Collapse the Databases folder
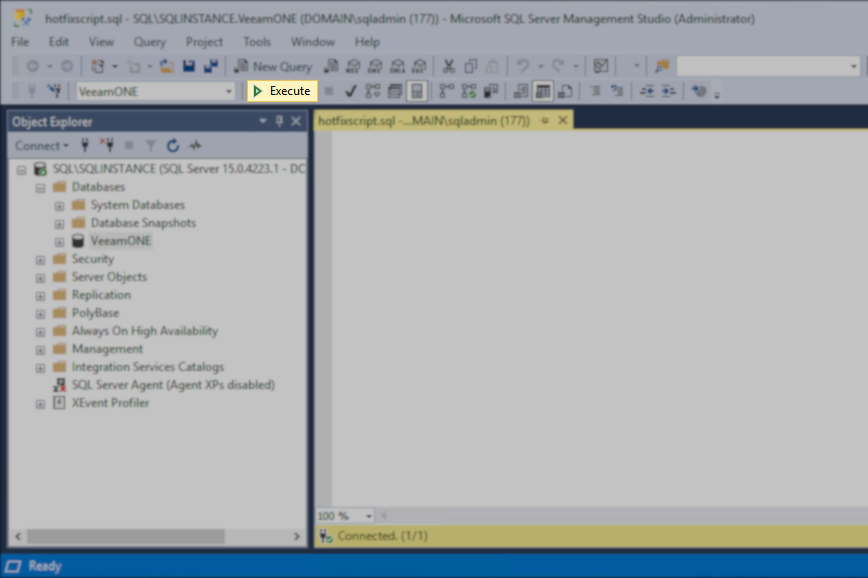Viewport: 868px width, 578px height. (x=40, y=188)
